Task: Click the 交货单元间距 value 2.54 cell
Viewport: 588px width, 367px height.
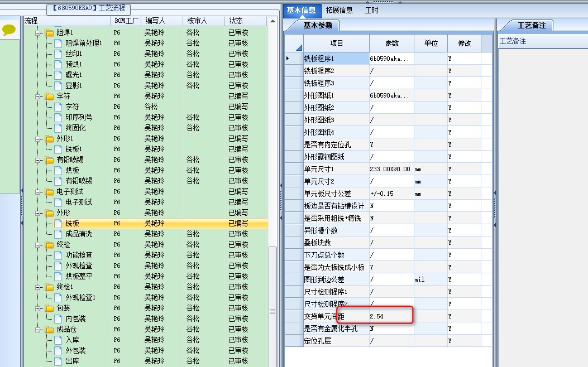Action: click(x=391, y=316)
